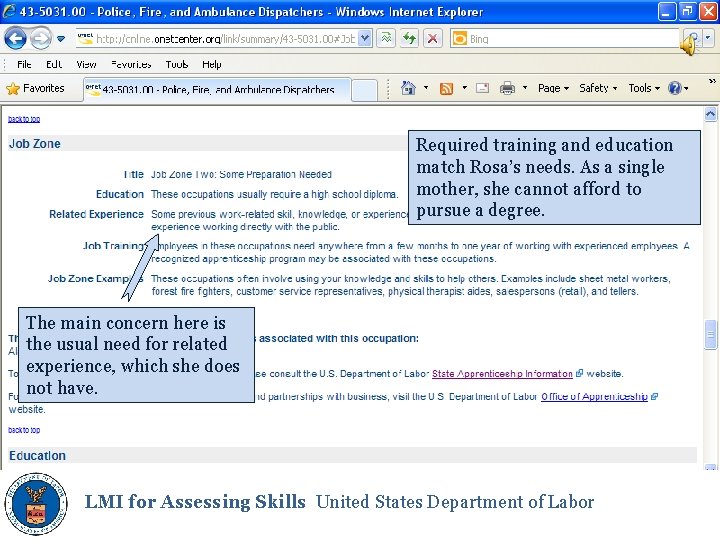Click the Bing search box
The width and height of the screenshot is (720, 540).
click(x=564, y=39)
